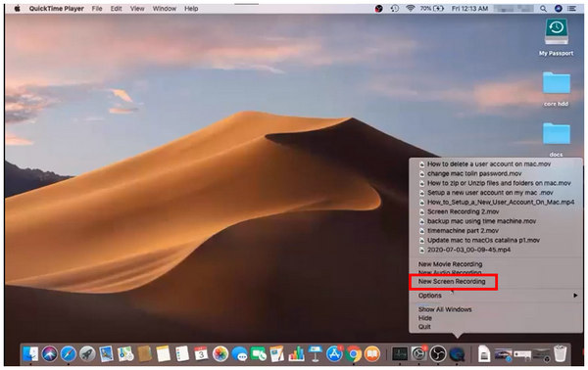
Task: Open OBS Studio from the Dock
Action: pyautogui.click(x=438, y=354)
